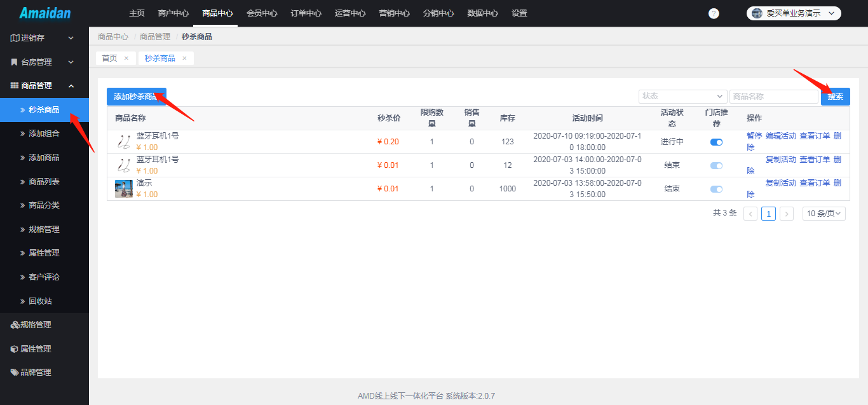
Task: Click 编辑活动 in the first row
Action: 781,136
